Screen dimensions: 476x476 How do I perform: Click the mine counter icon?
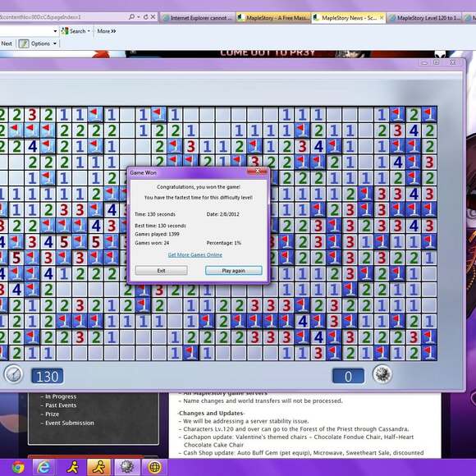[382, 374]
